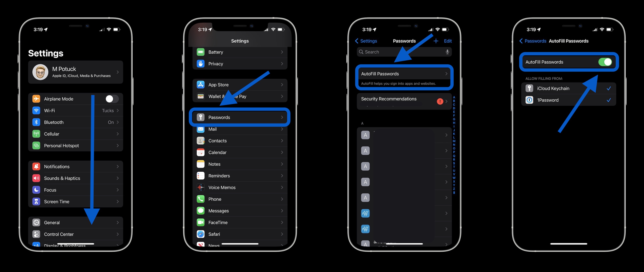Select Passwords from Settings menu
The width and height of the screenshot is (644, 272).
(x=239, y=117)
